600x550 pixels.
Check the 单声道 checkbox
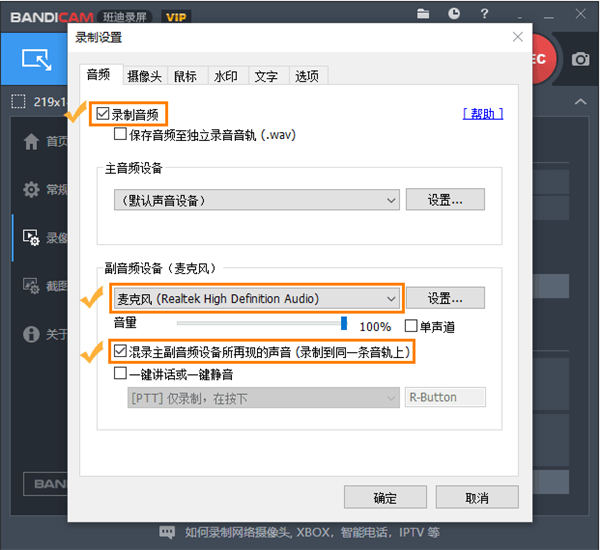(411, 326)
